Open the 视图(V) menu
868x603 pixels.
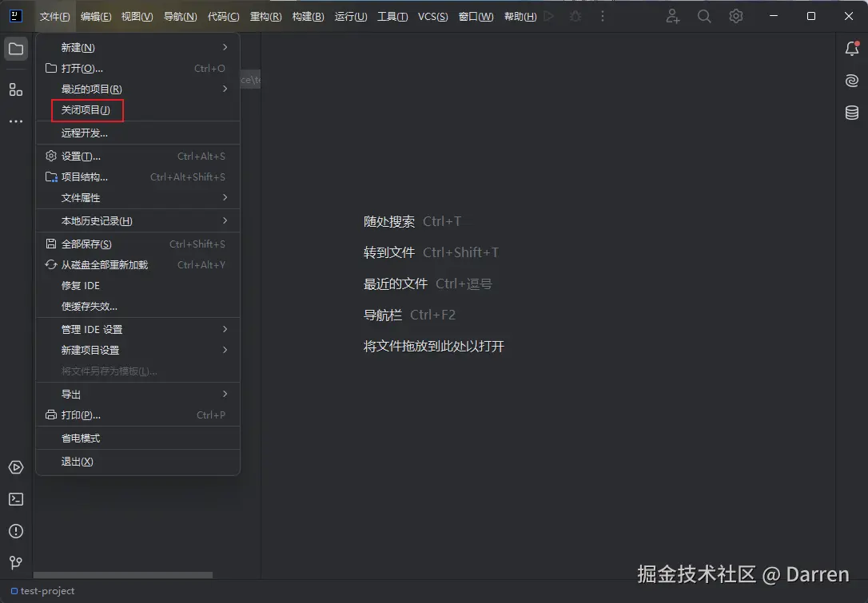[x=137, y=17]
